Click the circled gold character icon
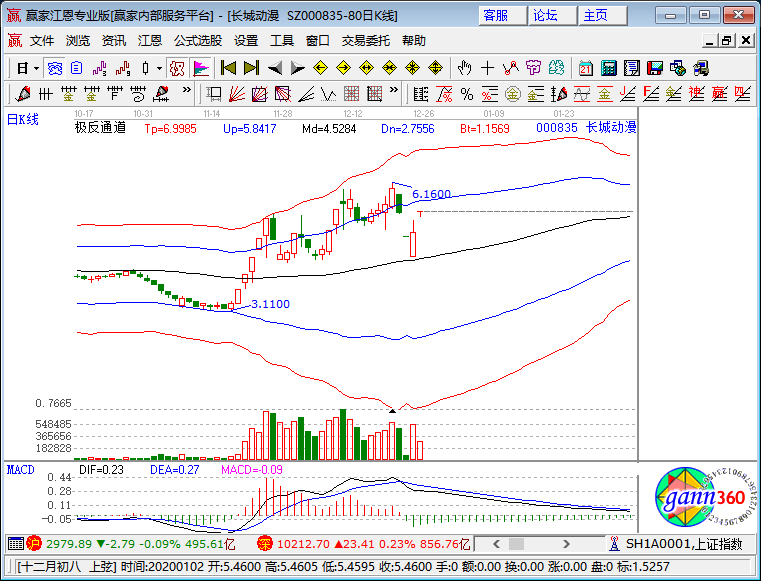This screenshot has width=761, height=581. (x=513, y=94)
